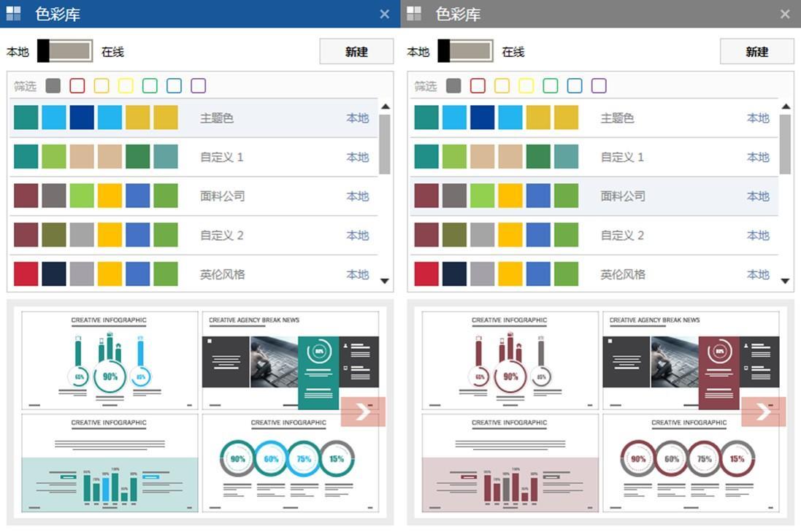Switch the 本地/在线 toggle in right panel
Image resolution: width=801 pixels, height=532 pixels.
(466, 51)
